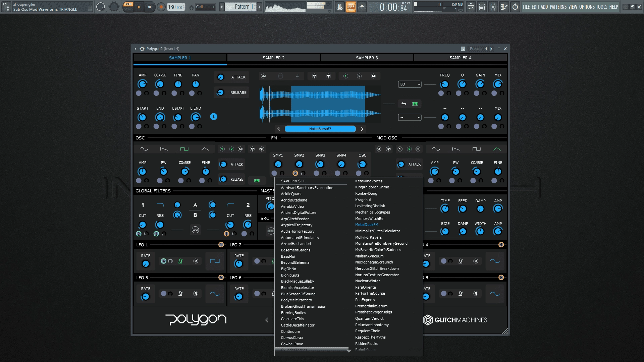Open the FILE menu
The height and width of the screenshot is (362, 644).
[526, 7]
